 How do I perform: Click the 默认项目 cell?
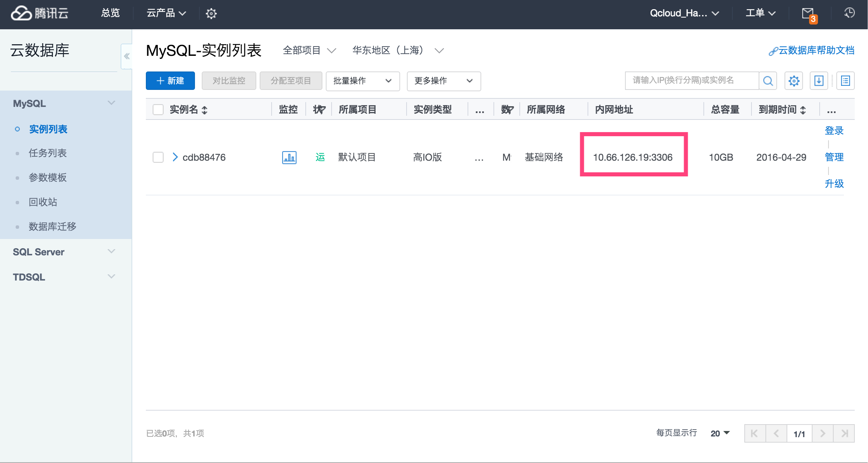(357, 157)
